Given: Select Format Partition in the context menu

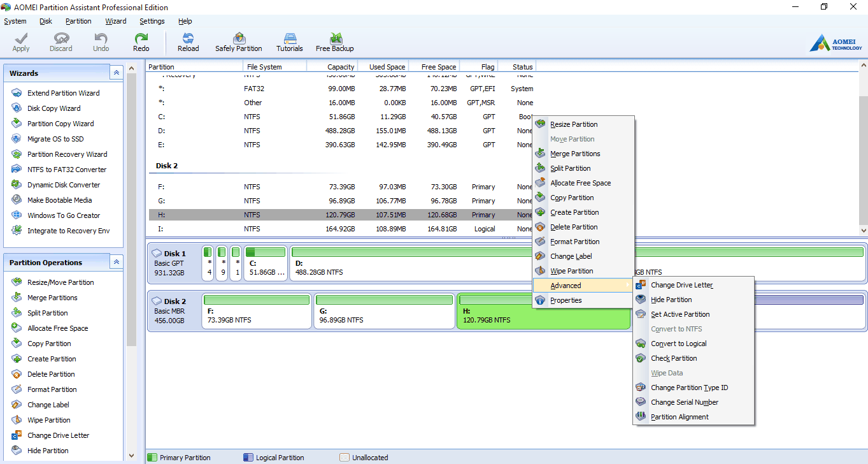Looking at the screenshot, I should [574, 242].
